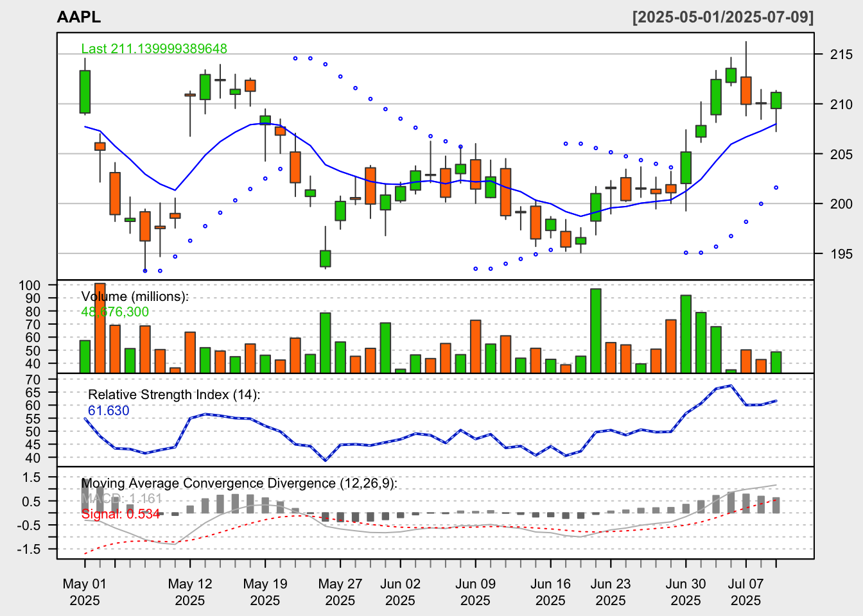Click the Volume (millions): panel heading
863x616 pixels.
135,296
